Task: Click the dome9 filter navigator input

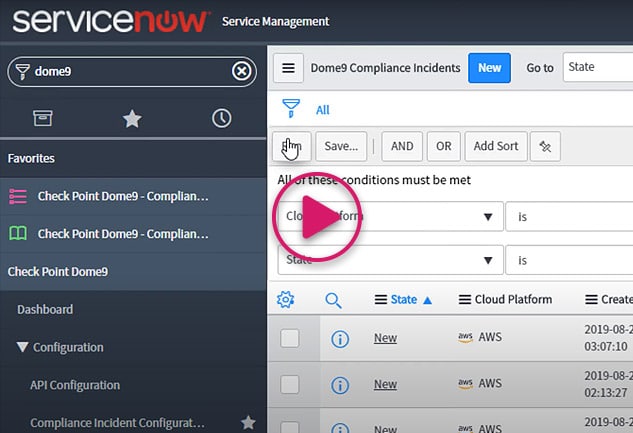Action: (132, 71)
